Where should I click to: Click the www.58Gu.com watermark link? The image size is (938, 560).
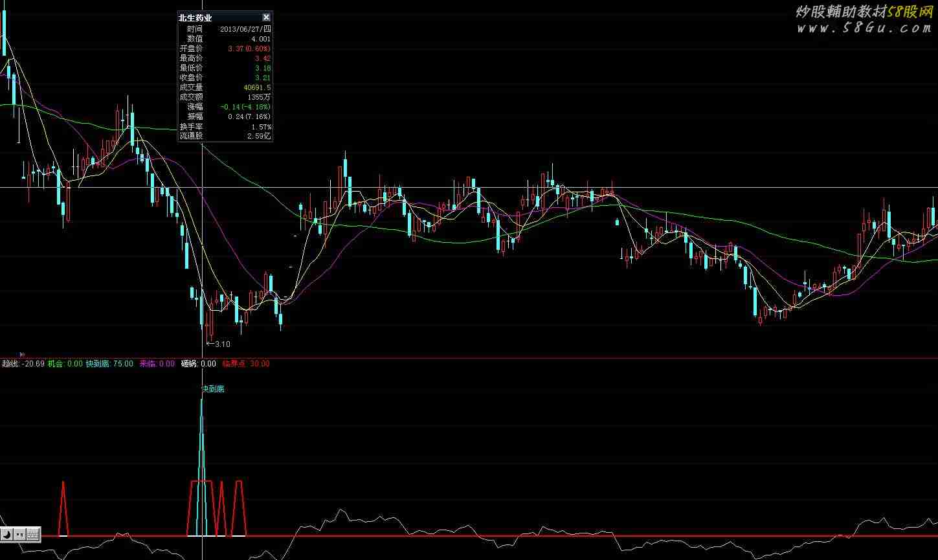click(x=864, y=28)
